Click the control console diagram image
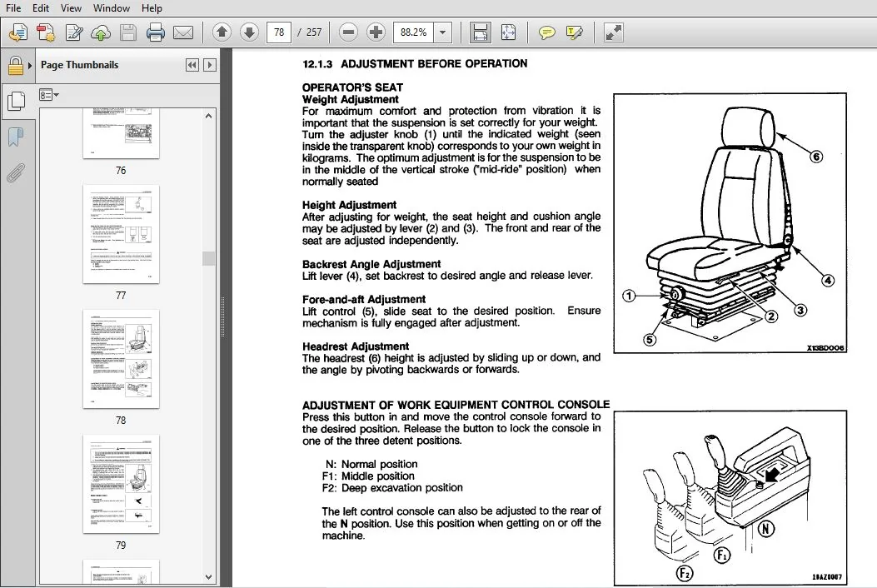This screenshot has width=877, height=588. click(x=730, y=498)
